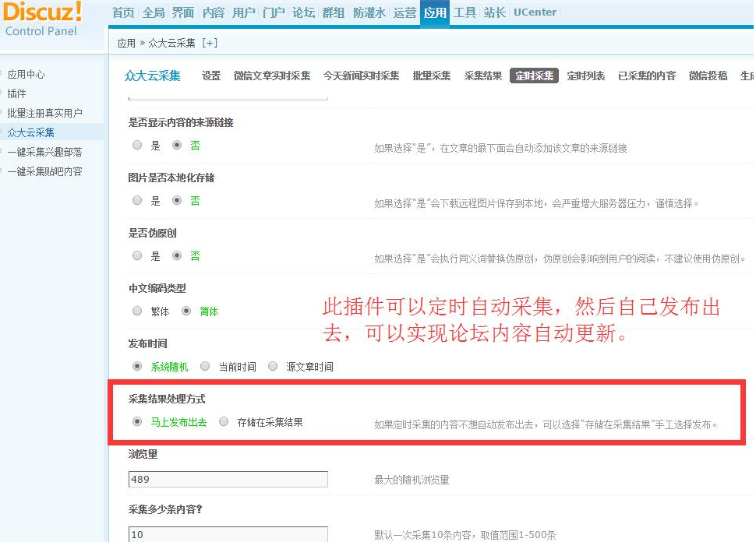Switch to the 采集结果 tab
The height and width of the screenshot is (542, 756).
pyautogui.click(x=483, y=76)
